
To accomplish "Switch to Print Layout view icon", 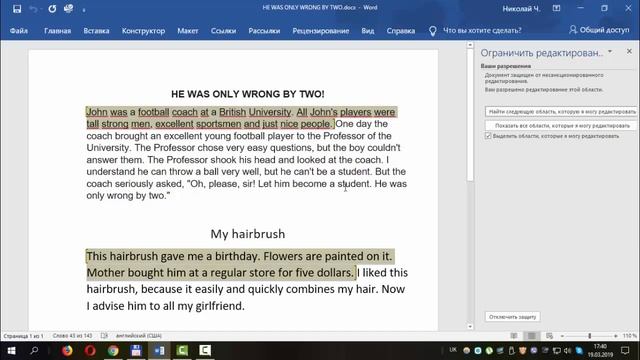I will pos(531,336).
